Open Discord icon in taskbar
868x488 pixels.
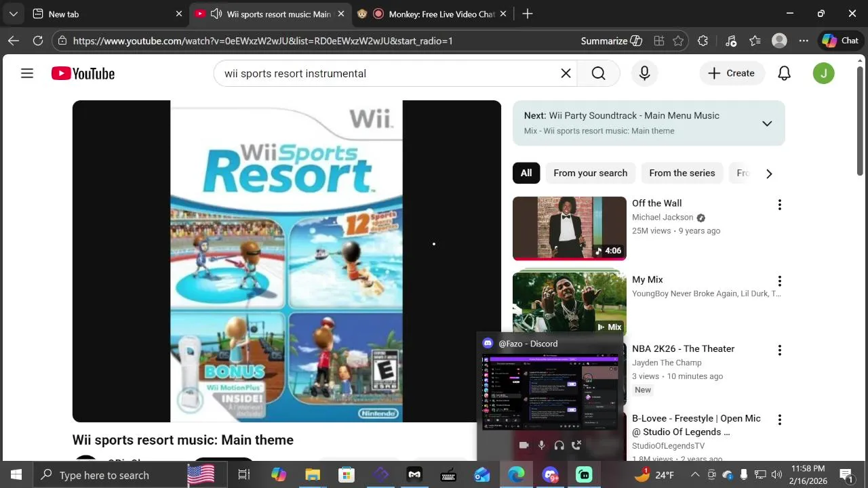(550, 475)
